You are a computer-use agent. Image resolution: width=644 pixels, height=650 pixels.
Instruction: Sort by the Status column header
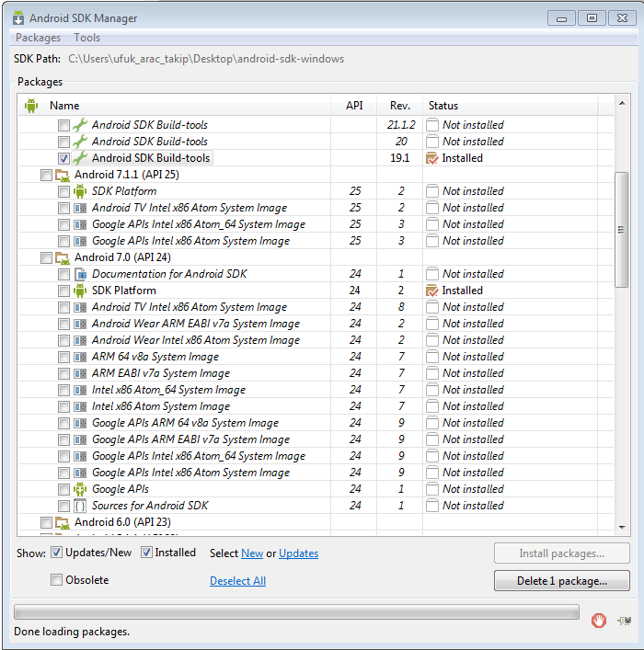[x=511, y=106]
